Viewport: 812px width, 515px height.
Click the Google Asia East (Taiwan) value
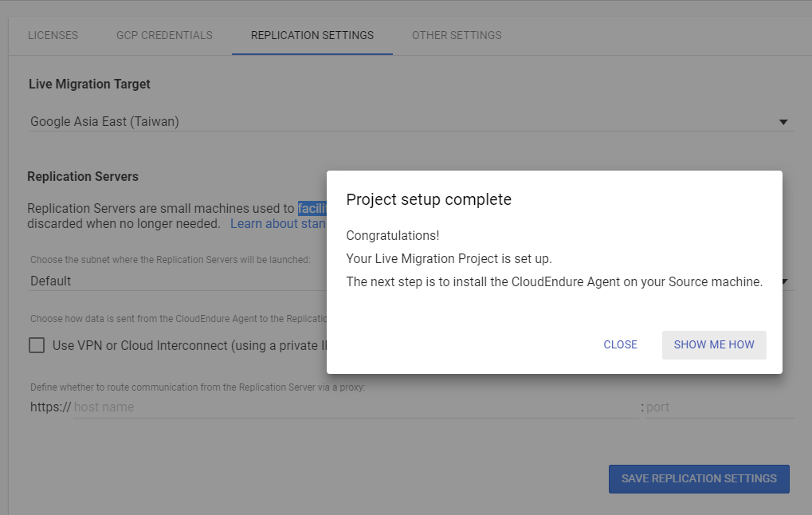104,121
